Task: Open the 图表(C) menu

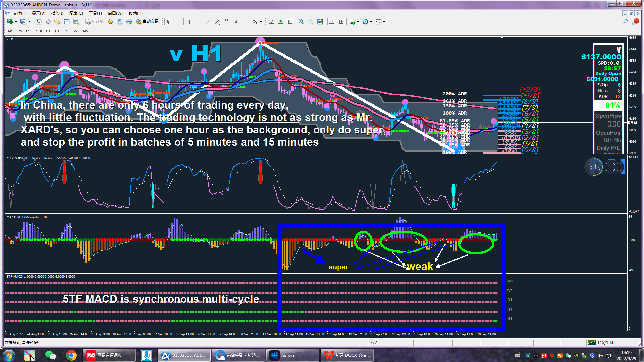Action: (76, 13)
